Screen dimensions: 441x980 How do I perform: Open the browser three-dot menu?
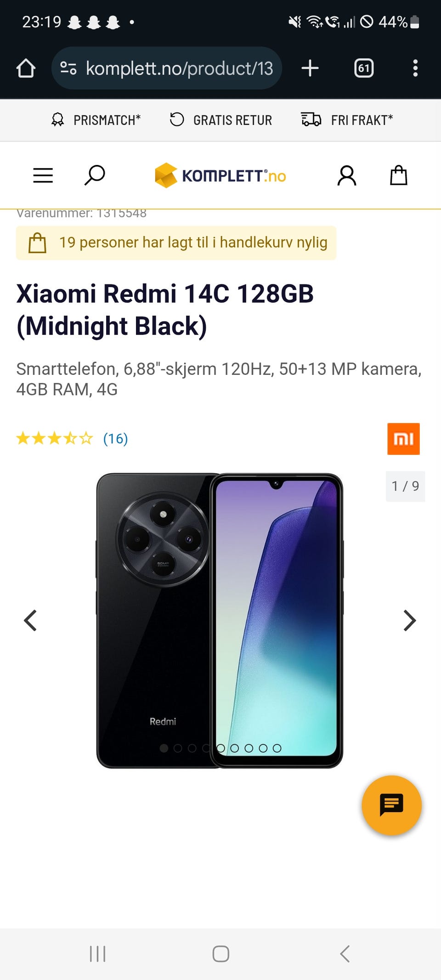[x=415, y=68]
